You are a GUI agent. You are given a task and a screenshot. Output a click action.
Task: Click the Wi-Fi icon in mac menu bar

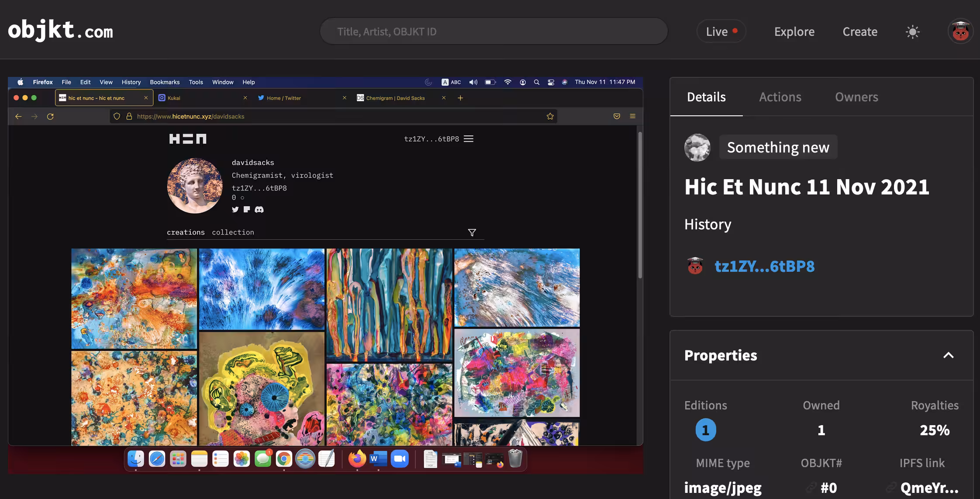(x=507, y=82)
